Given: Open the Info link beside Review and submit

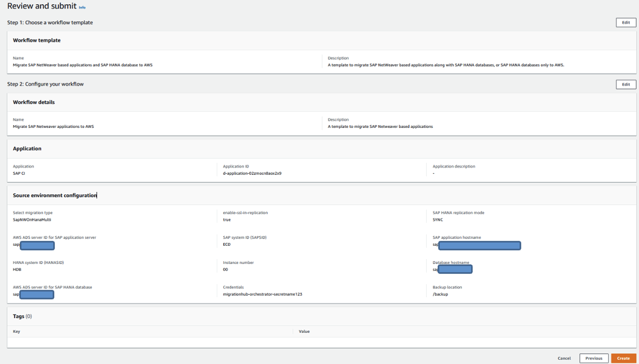Looking at the screenshot, I should (x=82, y=7).
